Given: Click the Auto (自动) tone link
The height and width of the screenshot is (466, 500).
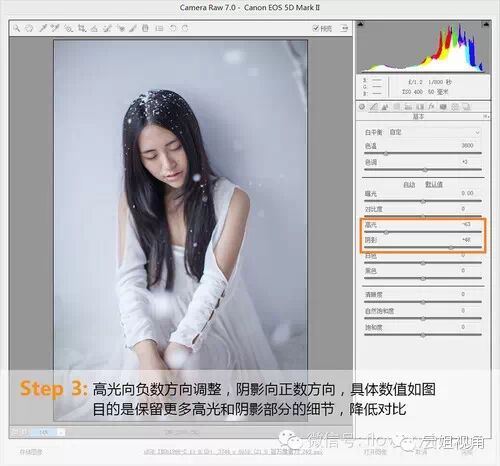Looking at the screenshot, I should pyautogui.click(x=409, y=184).
